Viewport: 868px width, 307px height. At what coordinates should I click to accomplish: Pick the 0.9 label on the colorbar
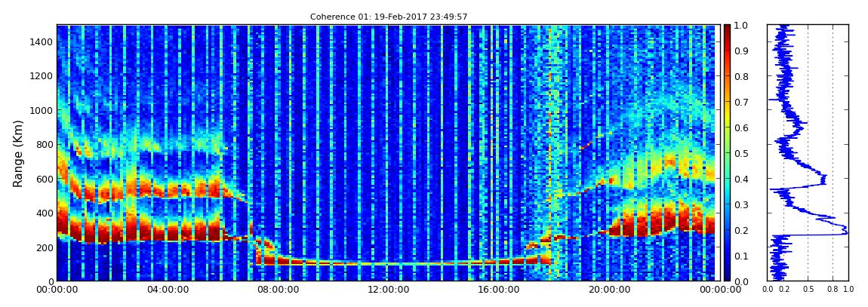click(x=741, y=51)
